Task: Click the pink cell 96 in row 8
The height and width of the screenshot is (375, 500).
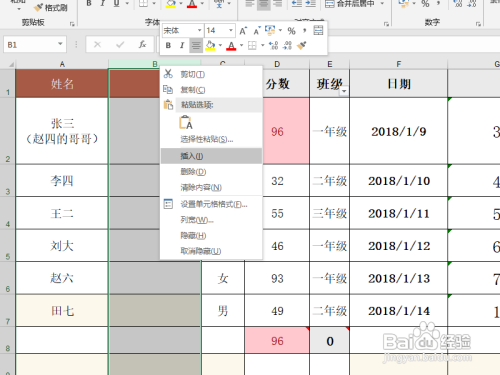Action: (277, 340)
